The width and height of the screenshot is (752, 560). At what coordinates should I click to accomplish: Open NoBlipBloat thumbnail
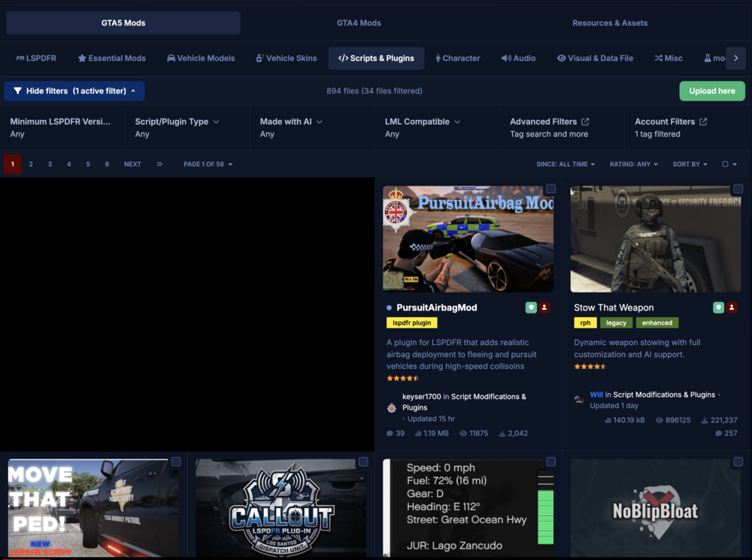point(656,507)
